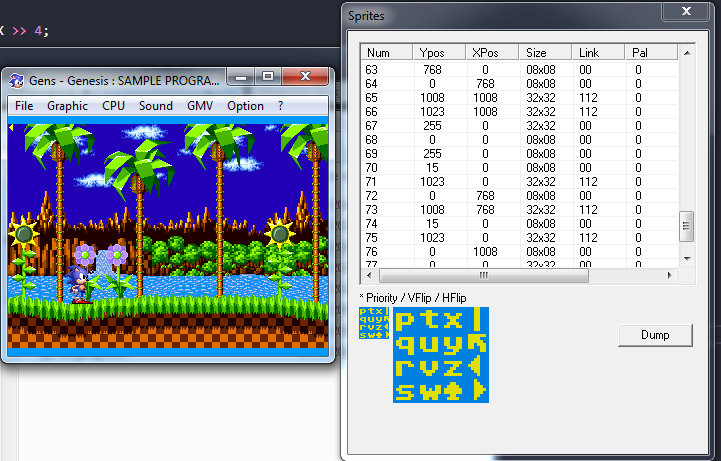Click the vertical scrollbar thumb in sprite list
The image size is (721, 461).
[x=687, y=226]
